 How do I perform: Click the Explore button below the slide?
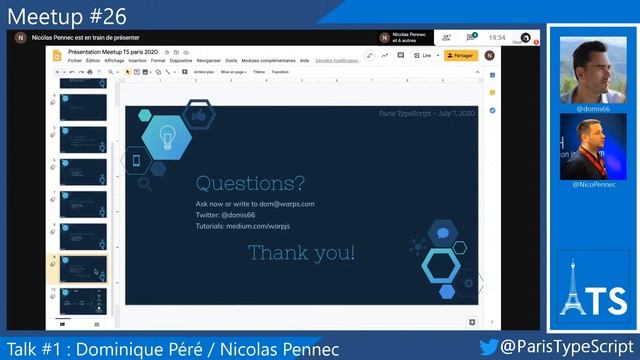click(x=472, y=322)
